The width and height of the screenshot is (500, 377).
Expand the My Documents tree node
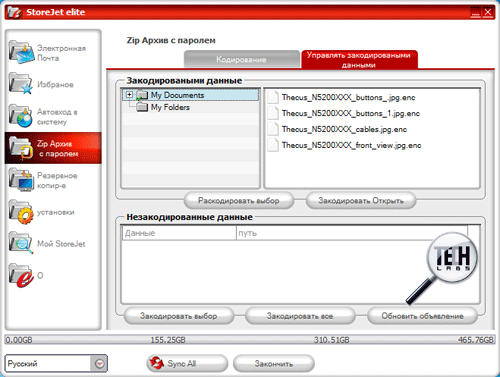point(129,95)
